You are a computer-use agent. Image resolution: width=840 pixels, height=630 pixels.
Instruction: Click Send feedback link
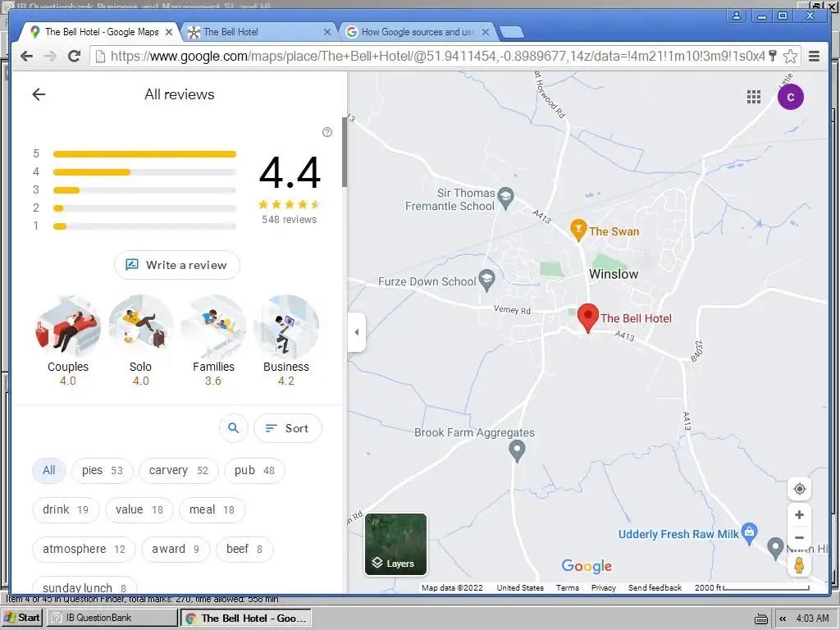tap(655, 587)
